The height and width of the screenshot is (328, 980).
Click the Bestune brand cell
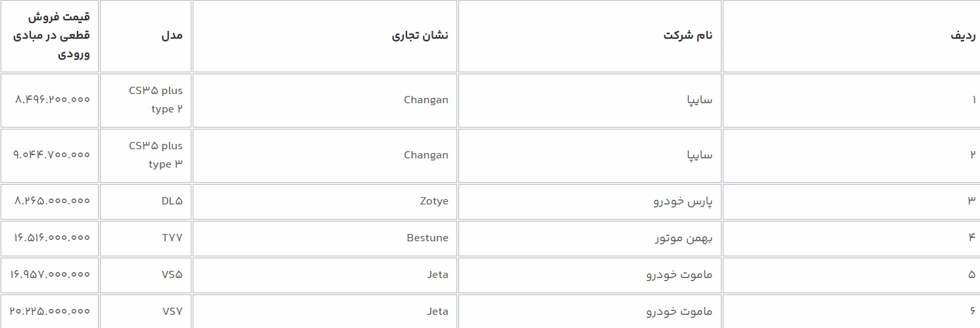click(x=428, y=238)
